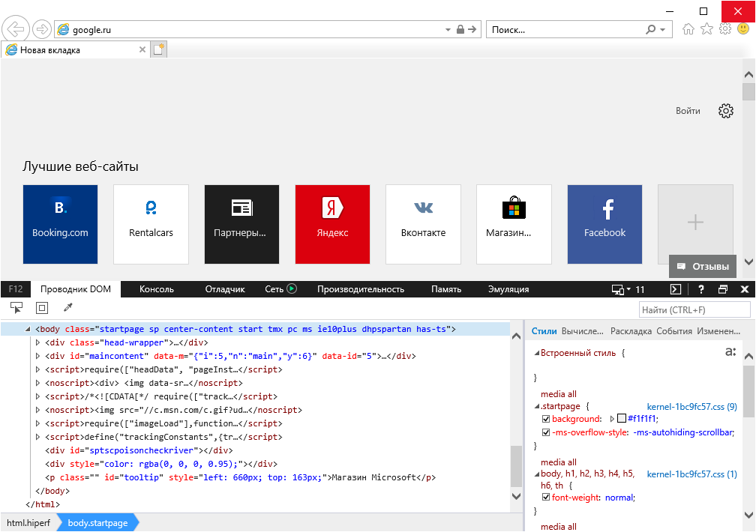Click the #f1f1f1 color swatch
This screenshot has width=756, height=532.
[622, 418]
